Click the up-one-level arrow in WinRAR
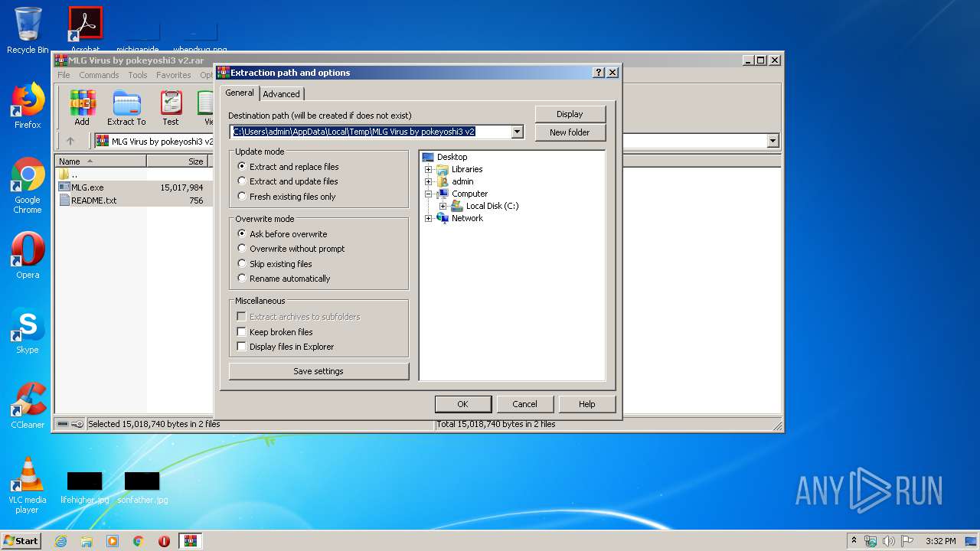Image resolution: width=980 pixels, height=551 pixels. pyautogui.click(x=70, y=141)
